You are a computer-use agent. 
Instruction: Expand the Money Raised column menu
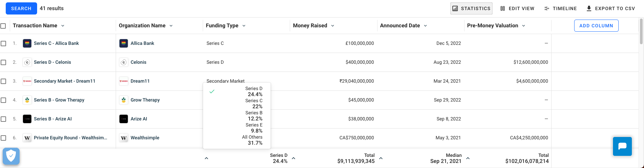point(333,26)
